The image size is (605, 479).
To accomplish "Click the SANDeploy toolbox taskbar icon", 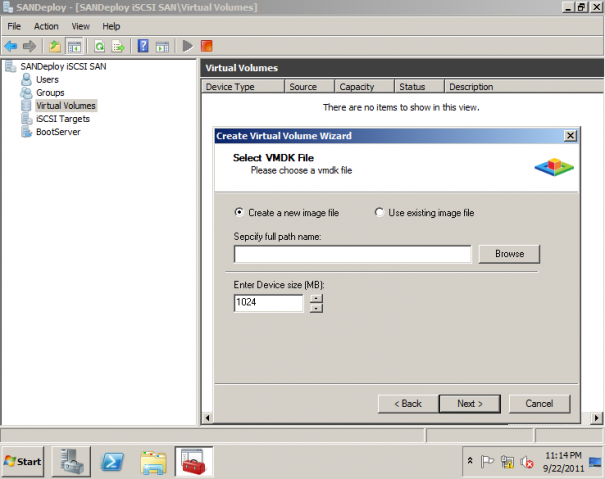I will pyautogui.click(x=194, y=462).
